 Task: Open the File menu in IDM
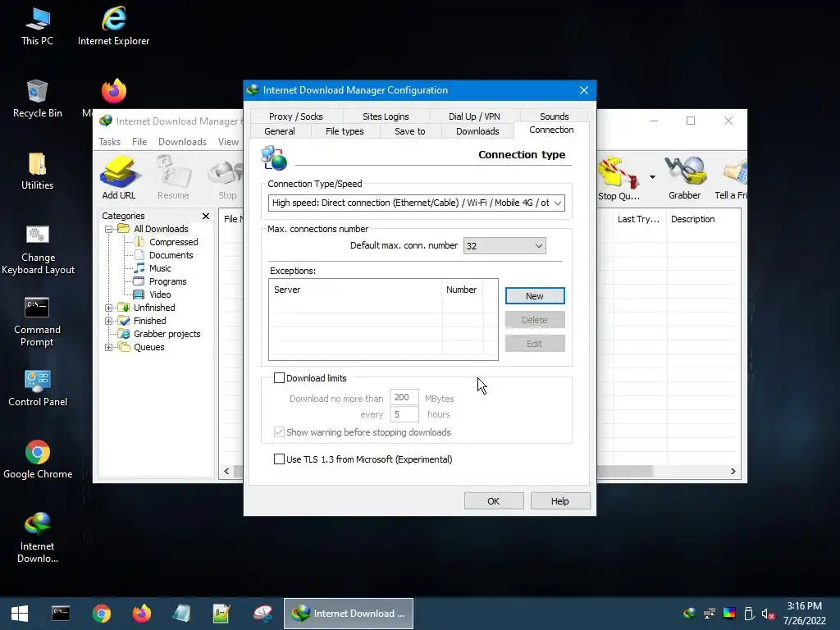point(139,142)
